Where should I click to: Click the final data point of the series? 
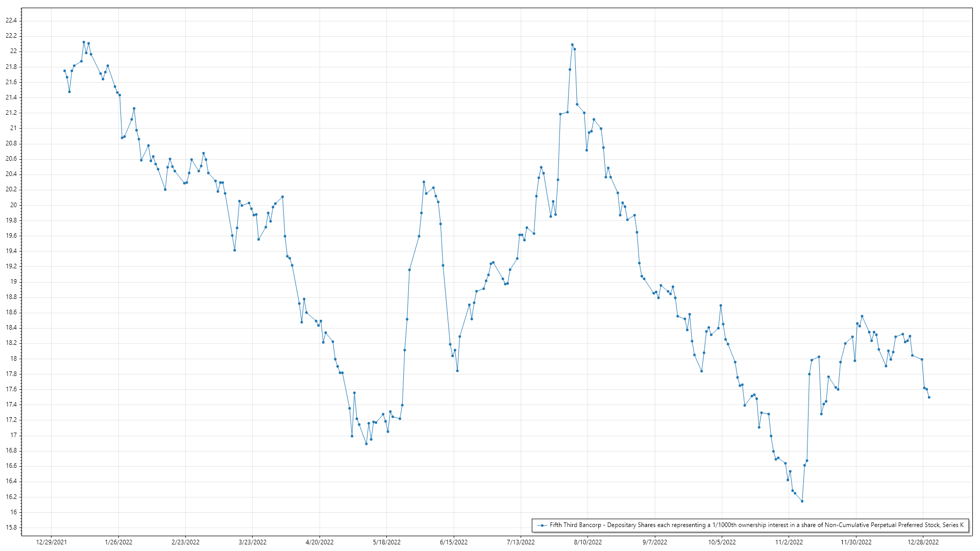tap(929, 397)
